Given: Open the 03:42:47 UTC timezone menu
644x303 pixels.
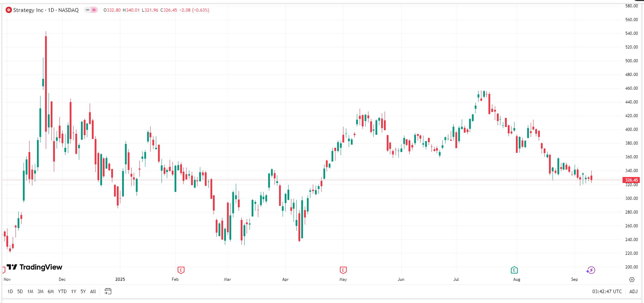Looking at the screenshot, I should coord(607,291).
